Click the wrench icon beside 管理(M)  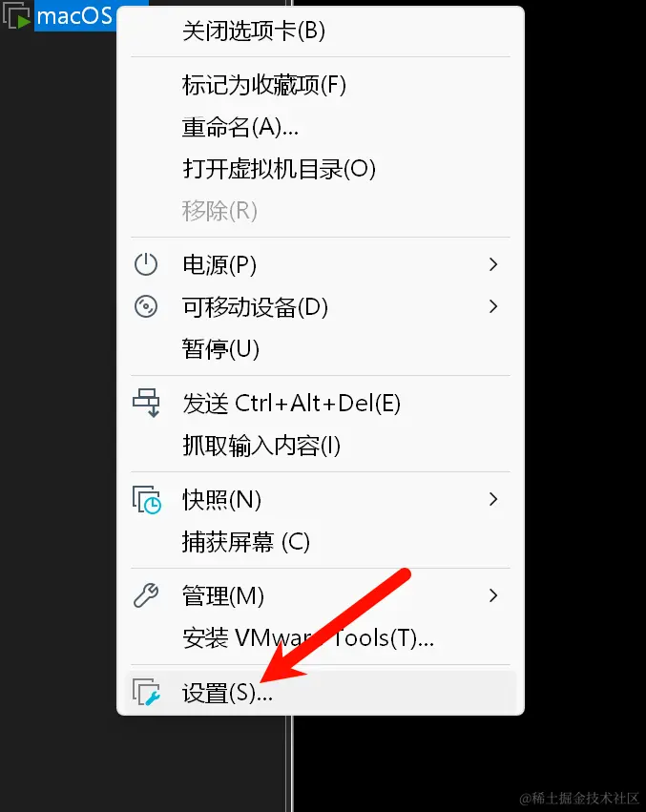pos(146,595)
